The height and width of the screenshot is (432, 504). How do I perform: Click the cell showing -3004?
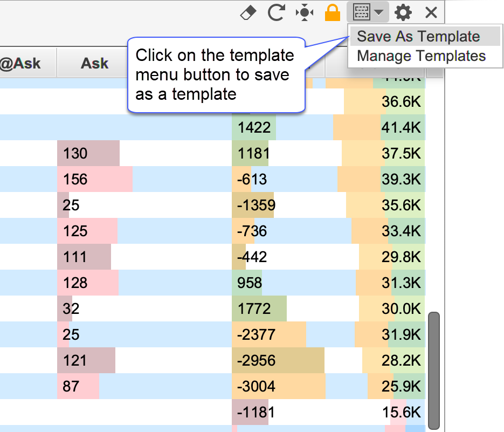pos(256,387)
